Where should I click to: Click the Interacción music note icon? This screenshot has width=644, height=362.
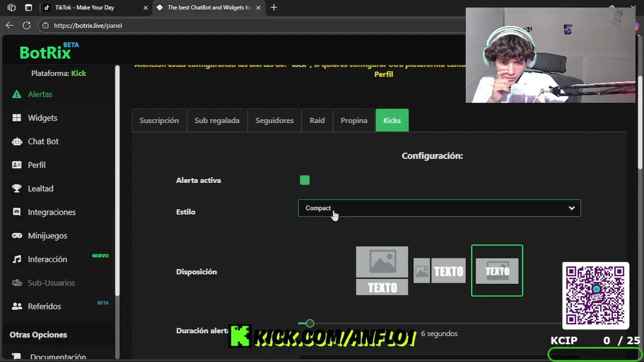tap(17, 259)
